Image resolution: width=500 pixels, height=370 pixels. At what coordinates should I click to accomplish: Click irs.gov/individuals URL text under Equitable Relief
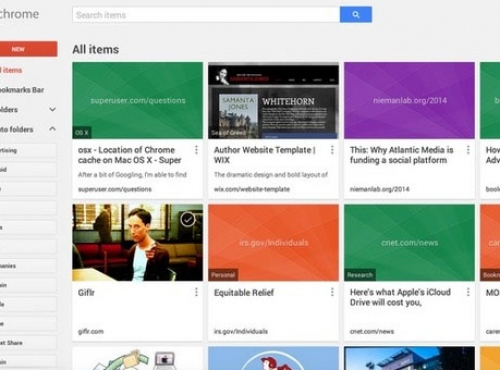[x=241, y=332]
